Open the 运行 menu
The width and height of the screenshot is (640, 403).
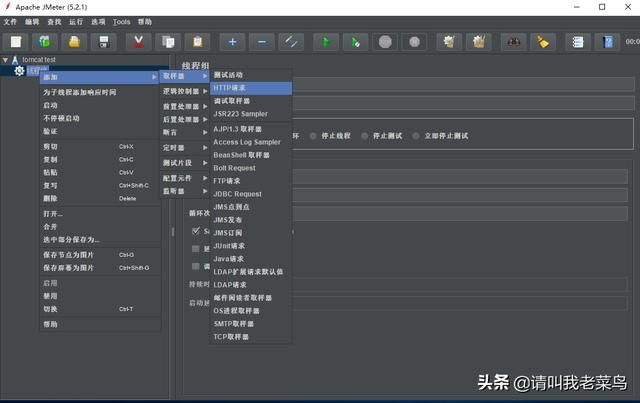[76, 22]
